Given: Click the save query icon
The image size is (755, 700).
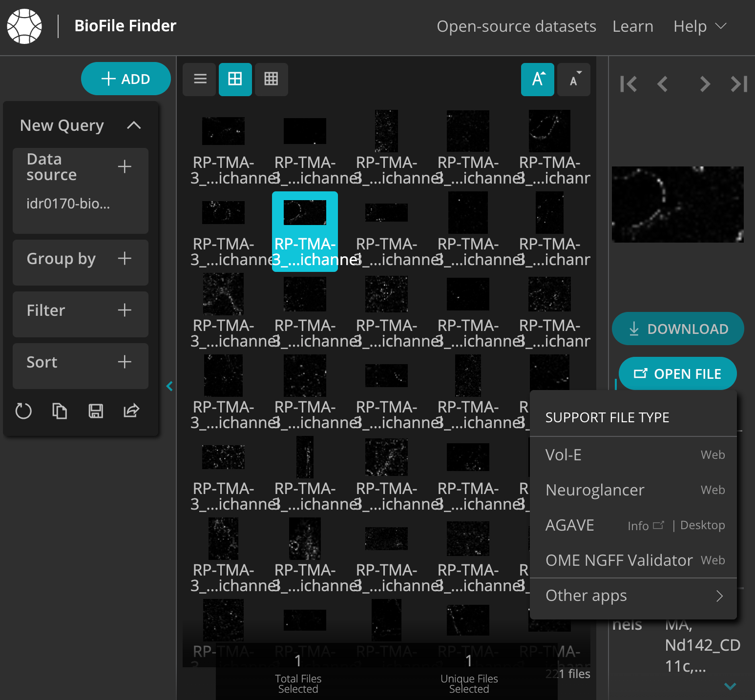Looking at the screenshot, I should [96, 411].
